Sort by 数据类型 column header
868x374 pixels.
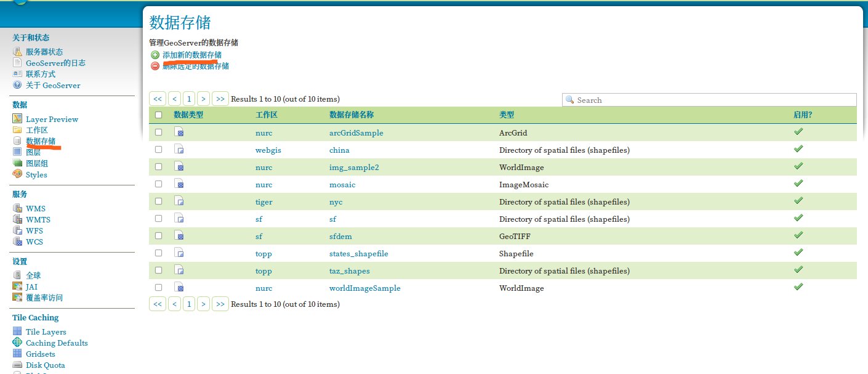tap(188, 115)
